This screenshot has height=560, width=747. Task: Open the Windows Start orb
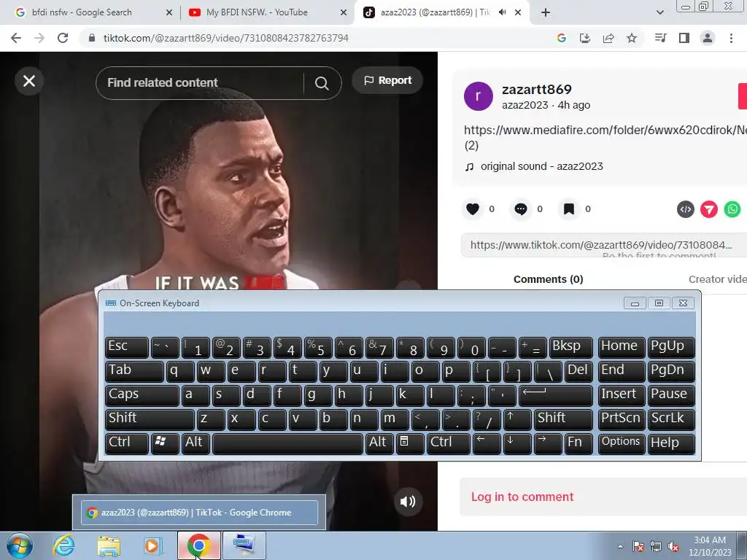coord(19,545)
